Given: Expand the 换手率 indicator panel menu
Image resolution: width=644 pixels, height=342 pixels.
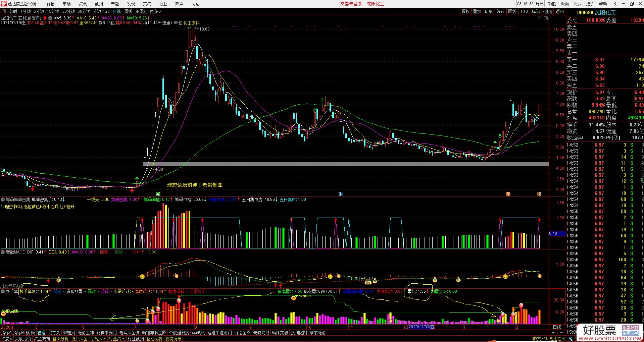Looking at the screenshot, I should 3,292.
